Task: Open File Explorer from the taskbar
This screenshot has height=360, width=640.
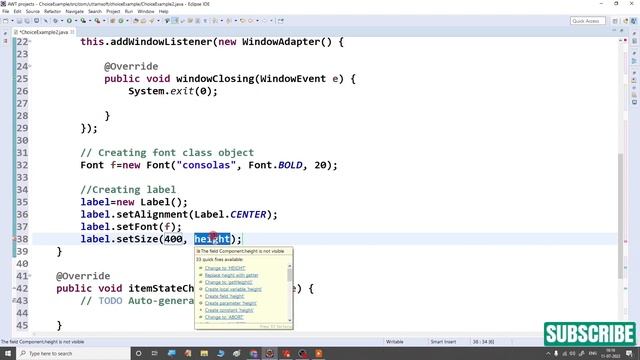Action: 204,353
